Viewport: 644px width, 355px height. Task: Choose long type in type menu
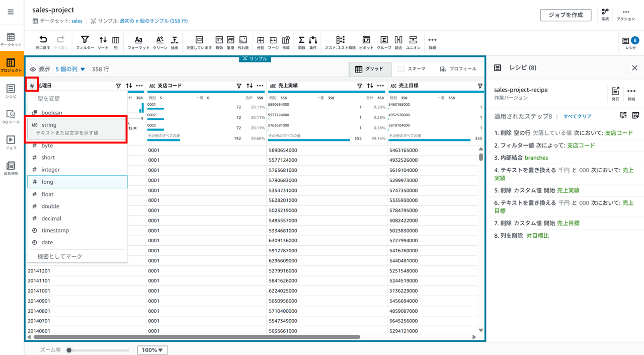click(x=77, y=182)
